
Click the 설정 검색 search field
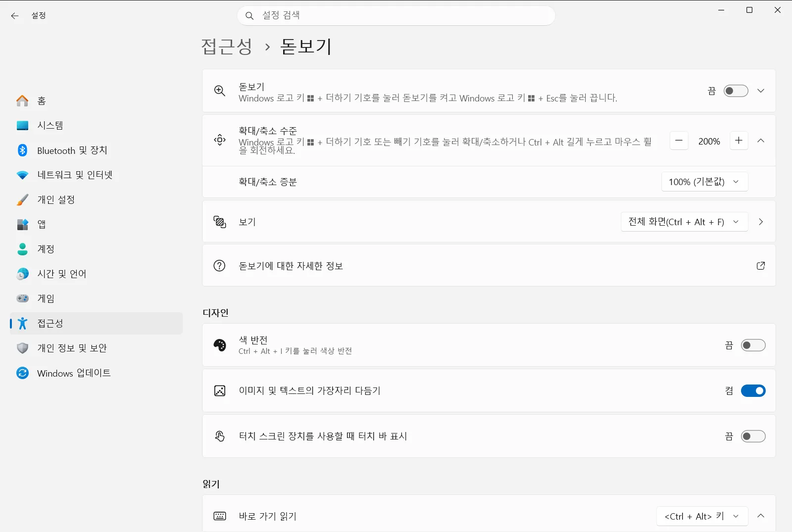(396, 16)
